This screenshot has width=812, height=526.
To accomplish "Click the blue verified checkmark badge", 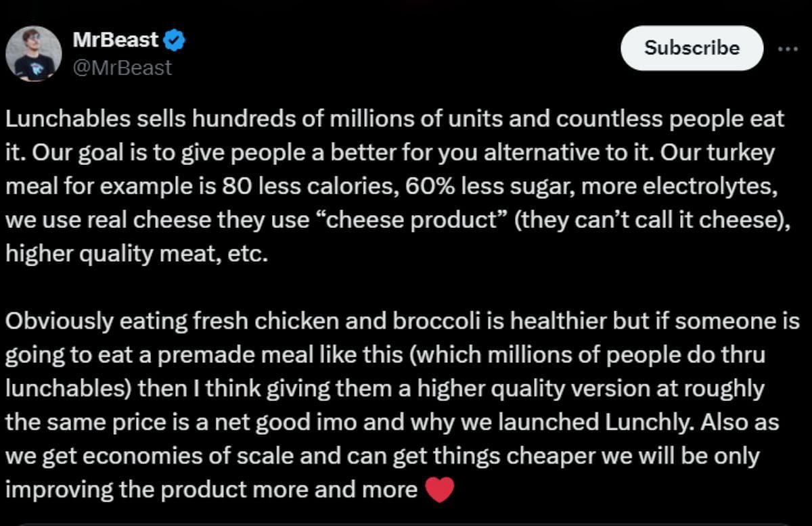I will (175, 41).
